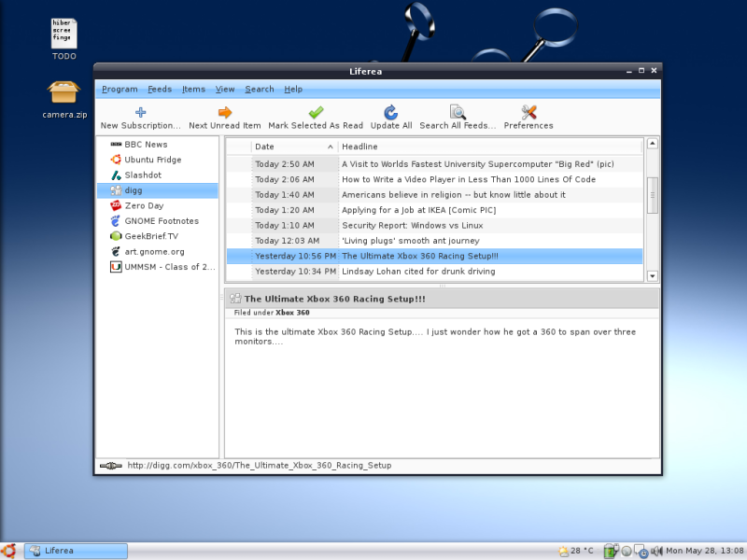Open the Help menu

[293, 89]
